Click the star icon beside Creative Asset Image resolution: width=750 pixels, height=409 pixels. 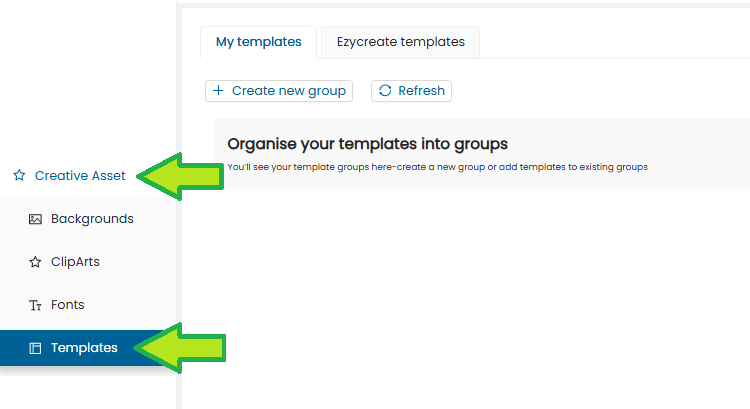click(x=19, y=176)
